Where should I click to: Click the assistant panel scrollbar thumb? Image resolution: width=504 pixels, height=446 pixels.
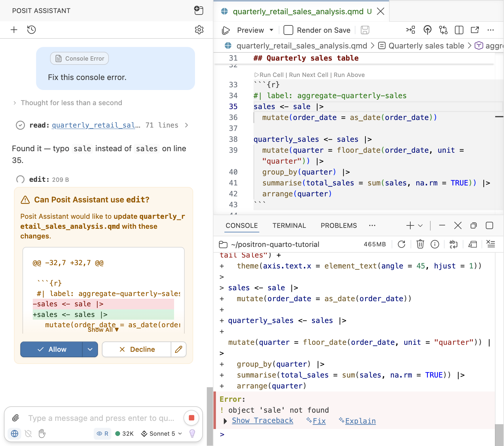click(x=210, y=416)
